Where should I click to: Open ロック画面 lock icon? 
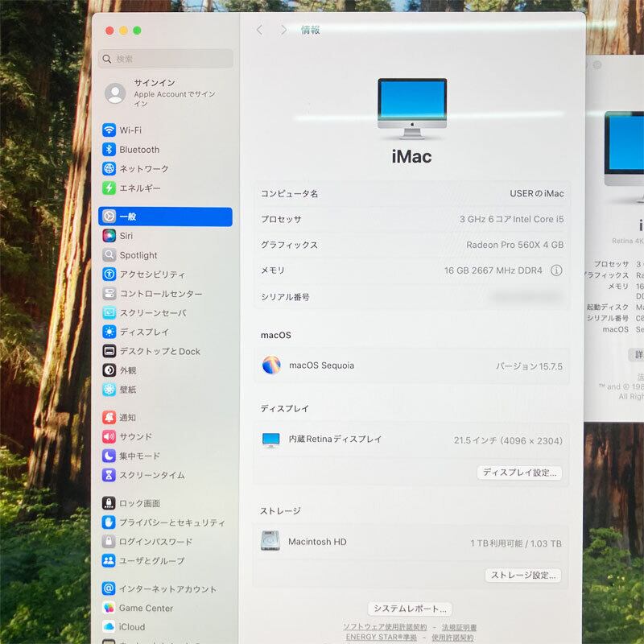pos(109,502)
